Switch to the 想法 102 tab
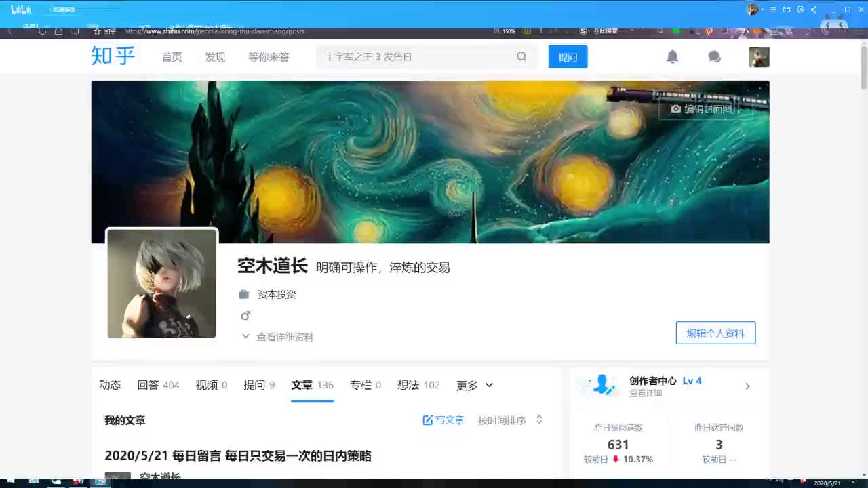The height and width of the screenshot is (488, 868). pos(418,385)
